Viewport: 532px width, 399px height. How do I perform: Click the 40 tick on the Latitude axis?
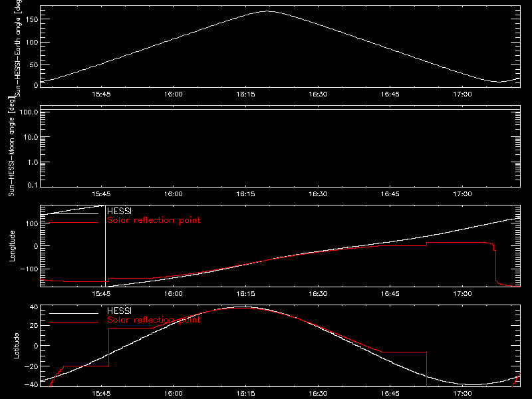pyautogui.click(x=34, y=307)
